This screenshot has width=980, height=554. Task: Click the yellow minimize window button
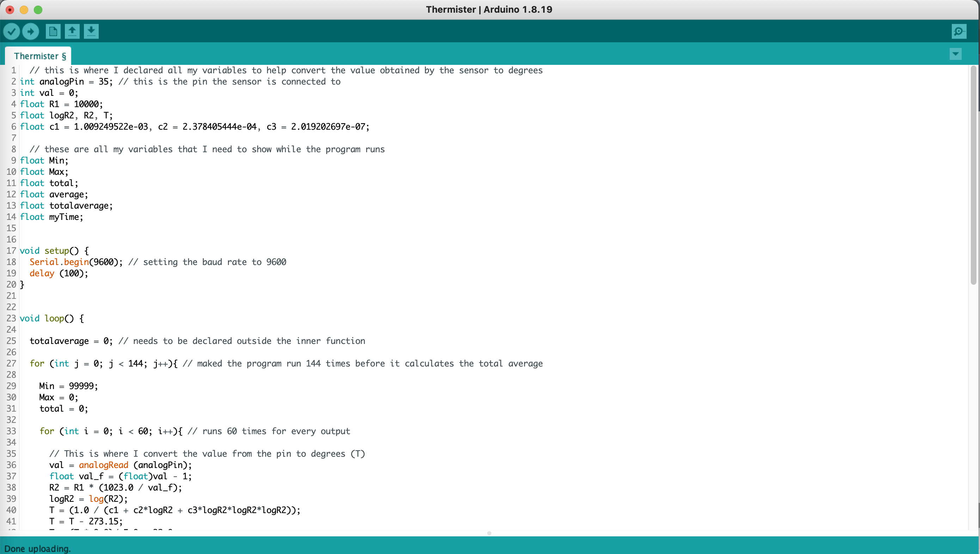point(24,10)
